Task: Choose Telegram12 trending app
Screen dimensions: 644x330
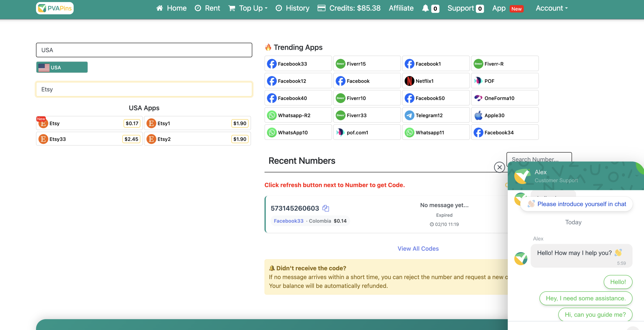Action: [x=435, y=115]
